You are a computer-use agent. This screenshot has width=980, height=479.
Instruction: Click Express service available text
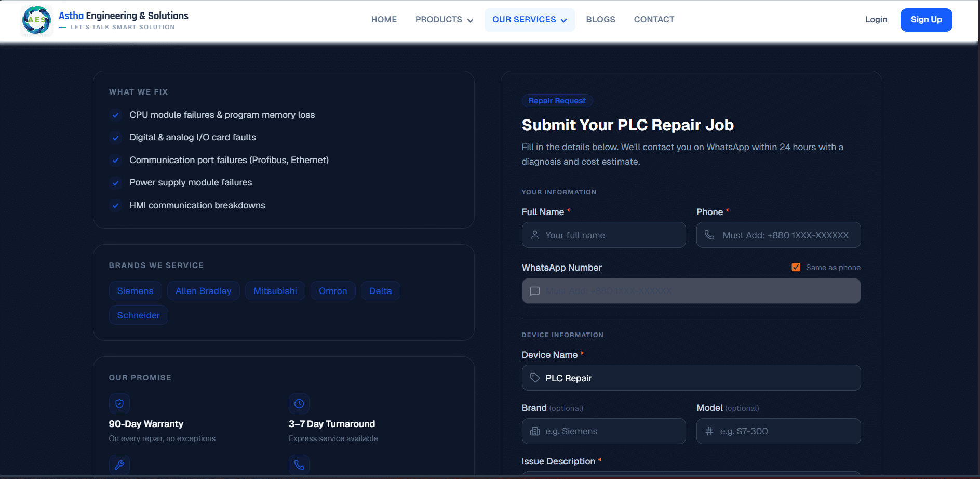coord(333,438)
